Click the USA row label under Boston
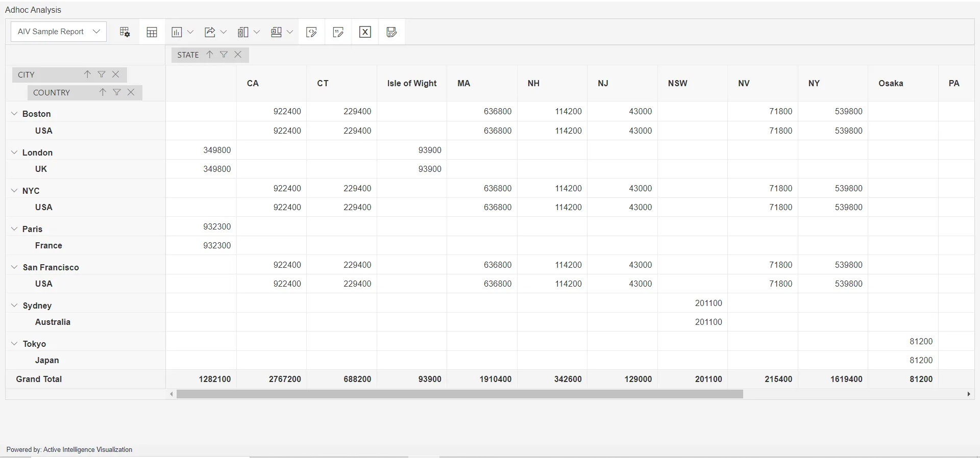980x458 pixels. point(44,131)
